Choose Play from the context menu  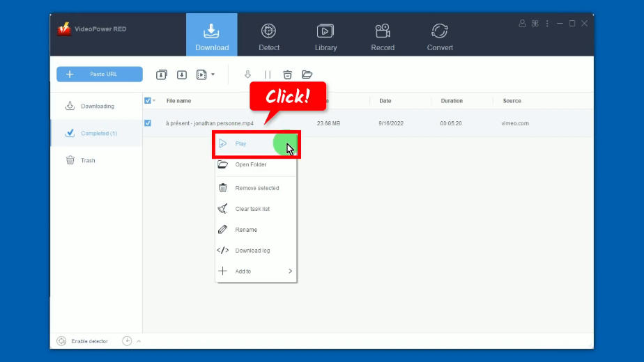[x=256, y=143]
